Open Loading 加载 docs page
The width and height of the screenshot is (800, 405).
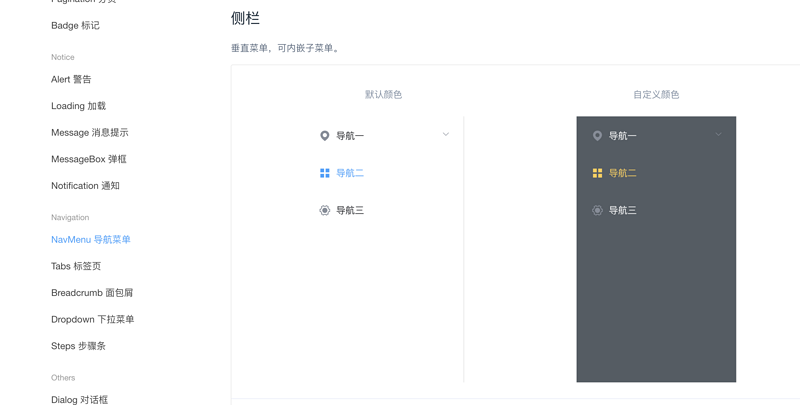[79, 106]
